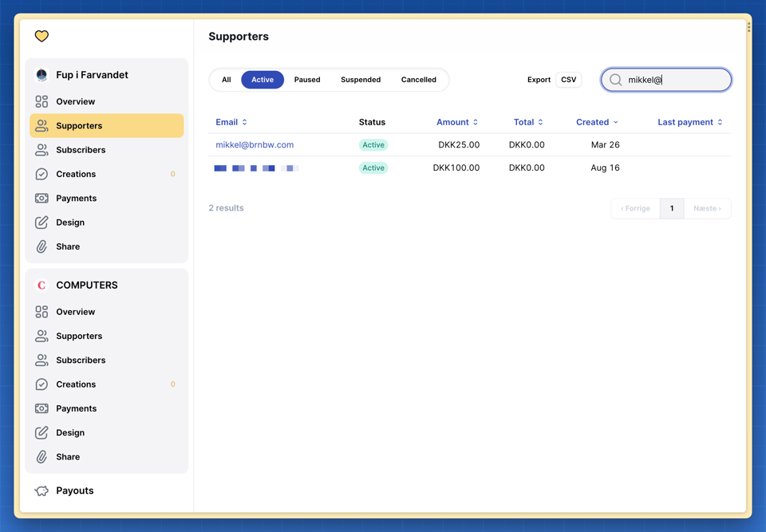The image size is (766, 532).
Task: Click Payments banknote icon under COMPUTERS
Action: point(41,408)
